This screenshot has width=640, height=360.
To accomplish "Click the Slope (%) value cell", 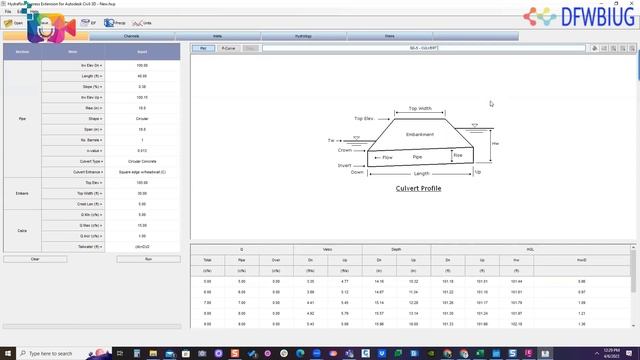I will [142, 87].
